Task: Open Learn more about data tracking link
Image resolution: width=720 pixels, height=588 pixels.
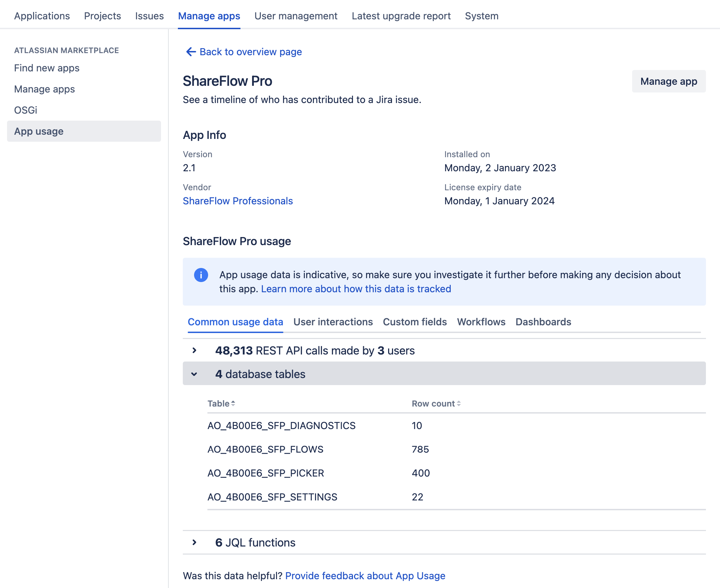Action: [356, 289]
